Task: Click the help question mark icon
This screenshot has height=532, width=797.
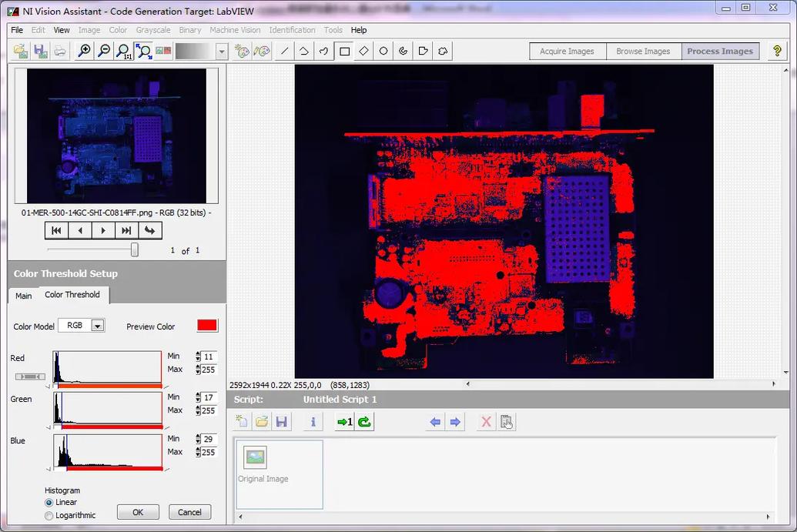Action: [x=777, y=52]
